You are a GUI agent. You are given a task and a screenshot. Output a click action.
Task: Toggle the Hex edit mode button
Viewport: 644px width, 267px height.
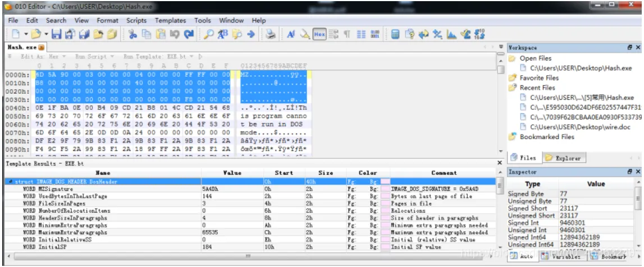pyautogui.click(x=319, y=34)
